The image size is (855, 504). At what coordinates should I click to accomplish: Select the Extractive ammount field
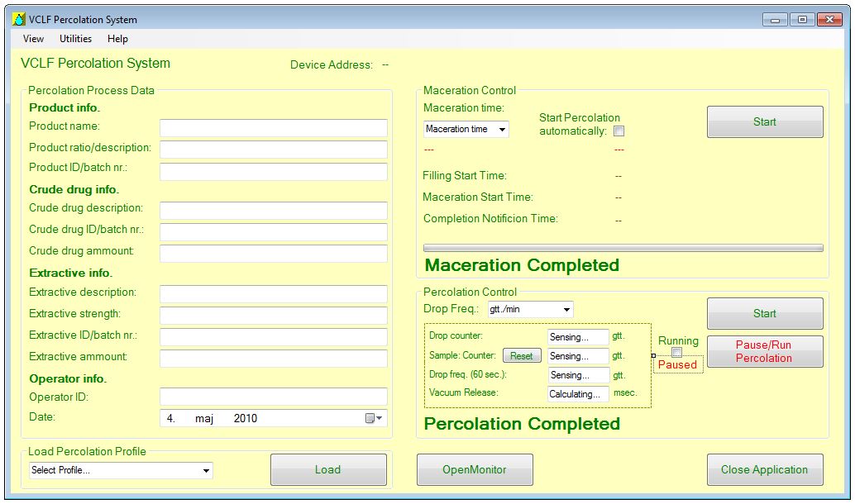tap(273, 358)
